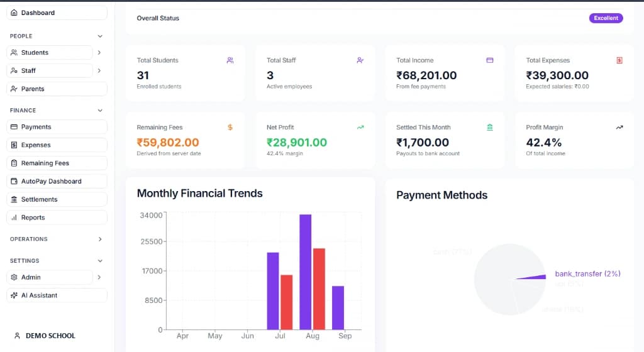Viewport: 644px width, 352px height.
Task: Click the Net Profit trend icon
Action: [x=360, y=127]
